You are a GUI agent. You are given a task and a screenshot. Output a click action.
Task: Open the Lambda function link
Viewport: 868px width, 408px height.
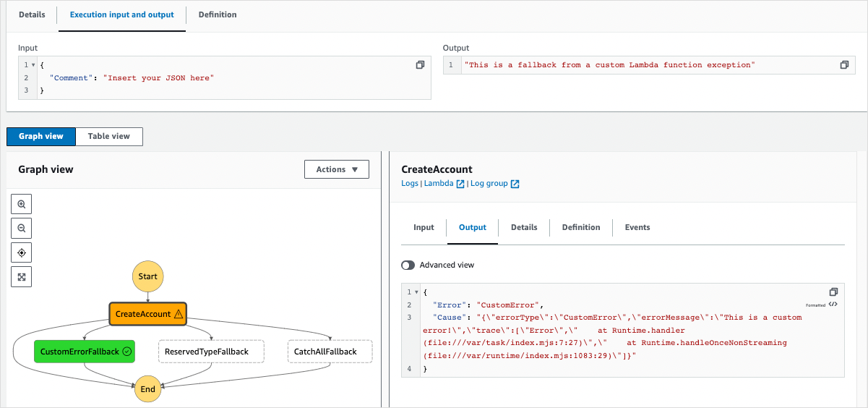(444, 184)
